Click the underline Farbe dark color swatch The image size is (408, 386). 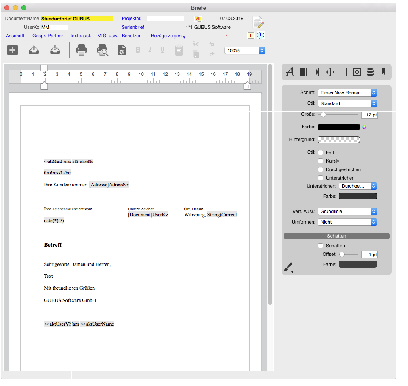[358, 196]
